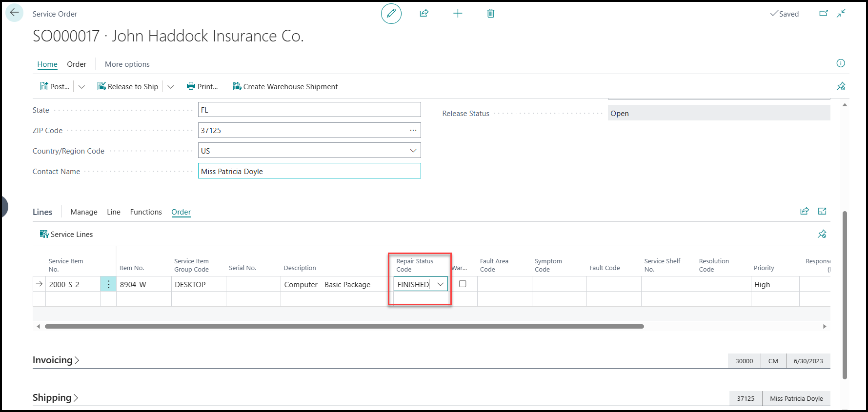Pin the action bar

[x=841, y=86]
